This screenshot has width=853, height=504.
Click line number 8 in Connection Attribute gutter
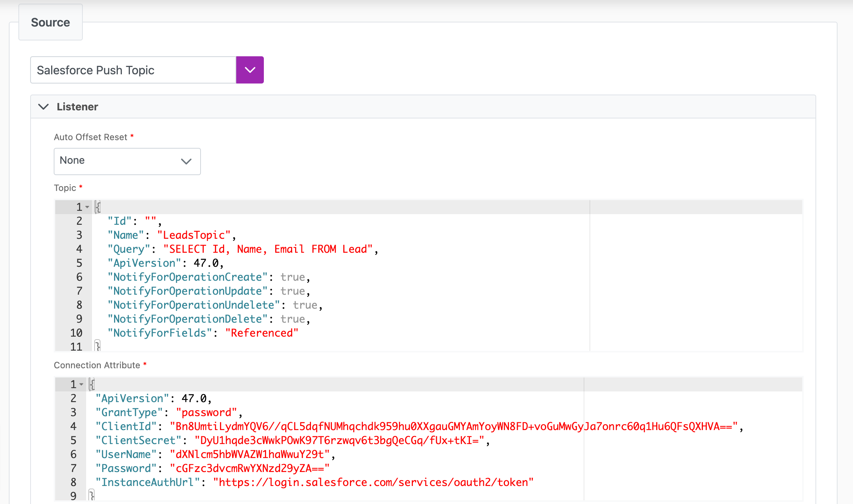coord(73,482)
